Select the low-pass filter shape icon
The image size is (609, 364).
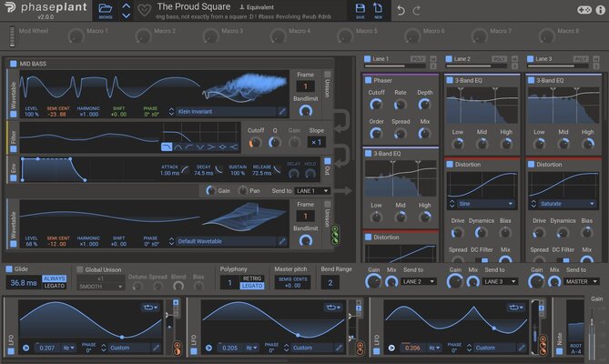point(167,147)
